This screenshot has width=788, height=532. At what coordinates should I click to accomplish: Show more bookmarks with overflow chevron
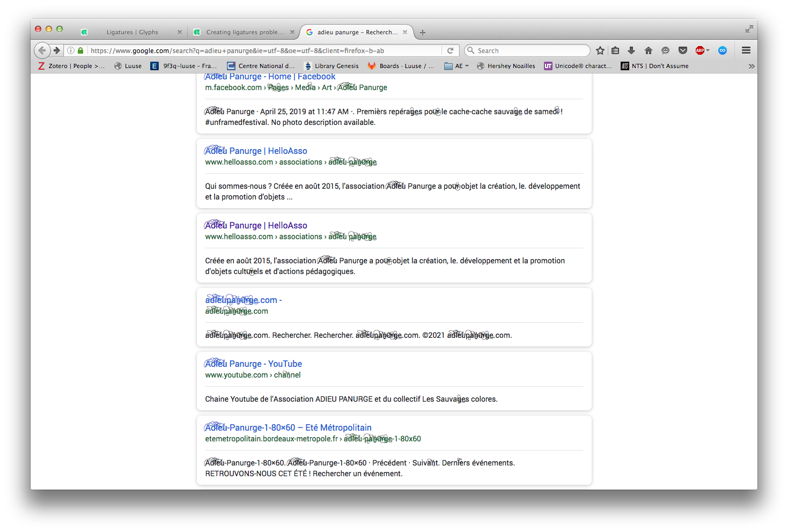coord(751,66)
